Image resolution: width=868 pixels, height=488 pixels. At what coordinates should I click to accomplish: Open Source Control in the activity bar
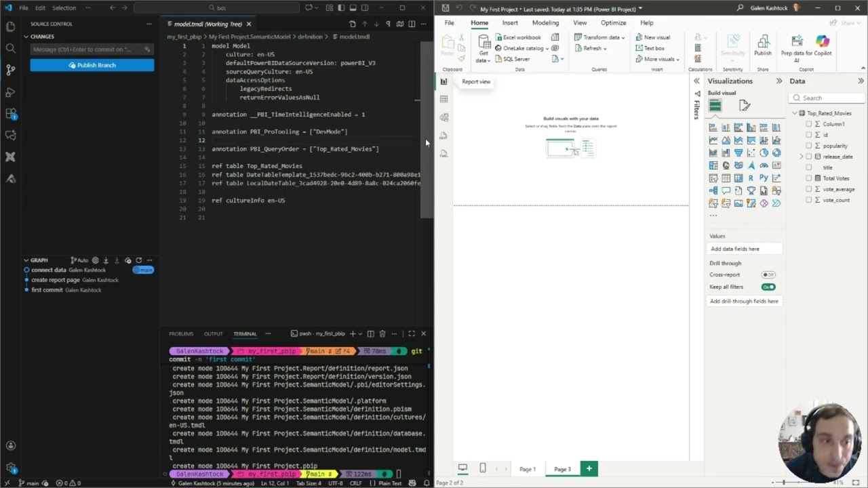click(10, 70)
